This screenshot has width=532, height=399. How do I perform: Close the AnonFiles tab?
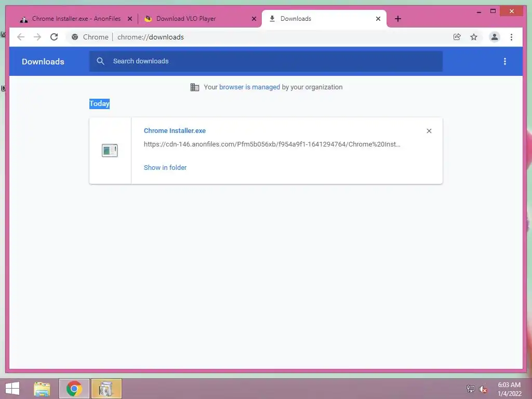point(129,19)
